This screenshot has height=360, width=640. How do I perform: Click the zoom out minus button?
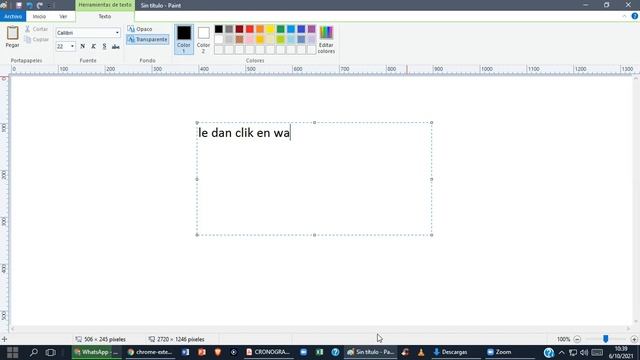(577, 339)
